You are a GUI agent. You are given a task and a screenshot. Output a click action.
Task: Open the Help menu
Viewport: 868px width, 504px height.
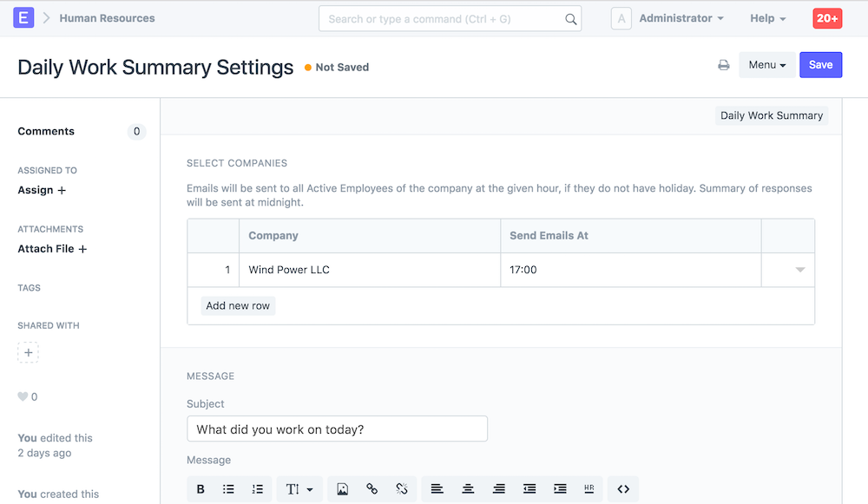[x=767, y=18]
